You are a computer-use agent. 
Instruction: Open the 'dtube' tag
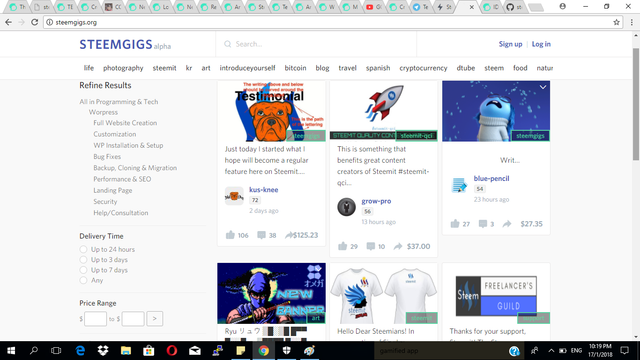tap(466, 68)
